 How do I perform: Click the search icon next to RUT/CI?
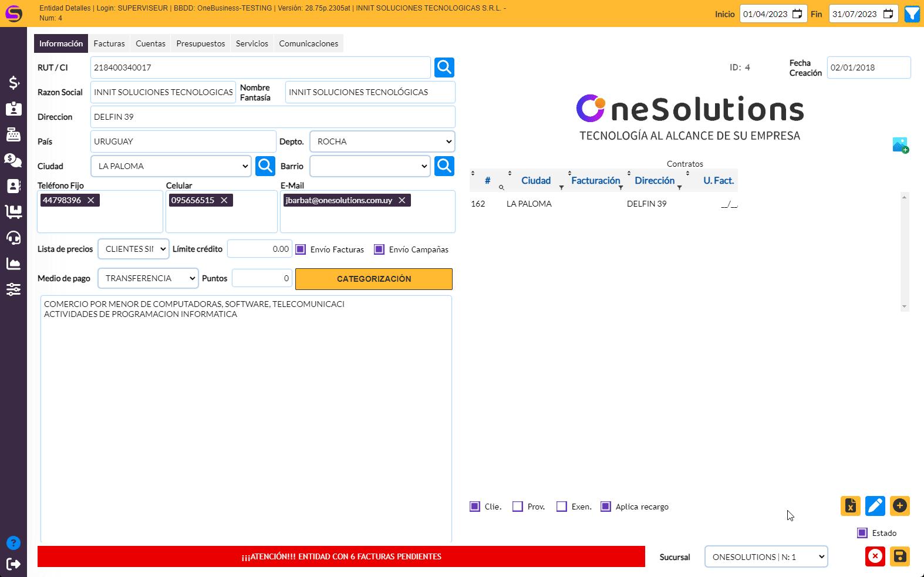pyautogui.click(x=444, y=68)
